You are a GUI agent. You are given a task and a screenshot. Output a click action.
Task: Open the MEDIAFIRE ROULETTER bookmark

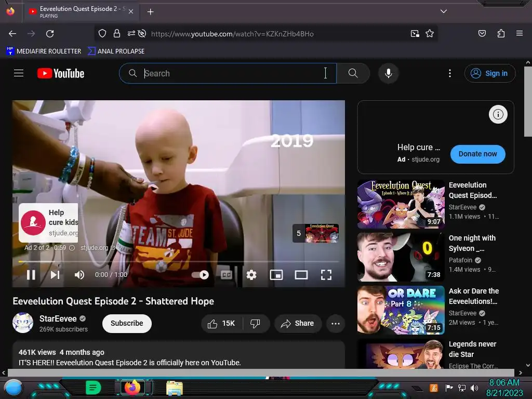coord(44,51)
